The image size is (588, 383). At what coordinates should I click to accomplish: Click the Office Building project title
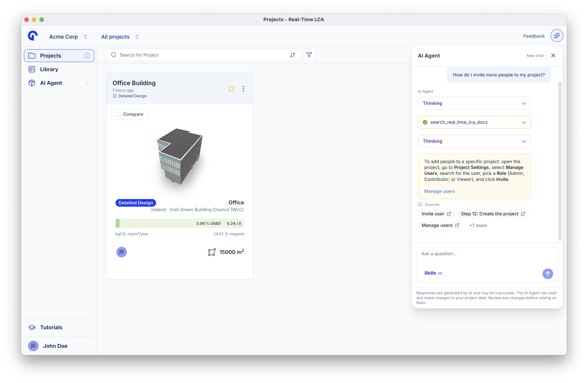134,83
